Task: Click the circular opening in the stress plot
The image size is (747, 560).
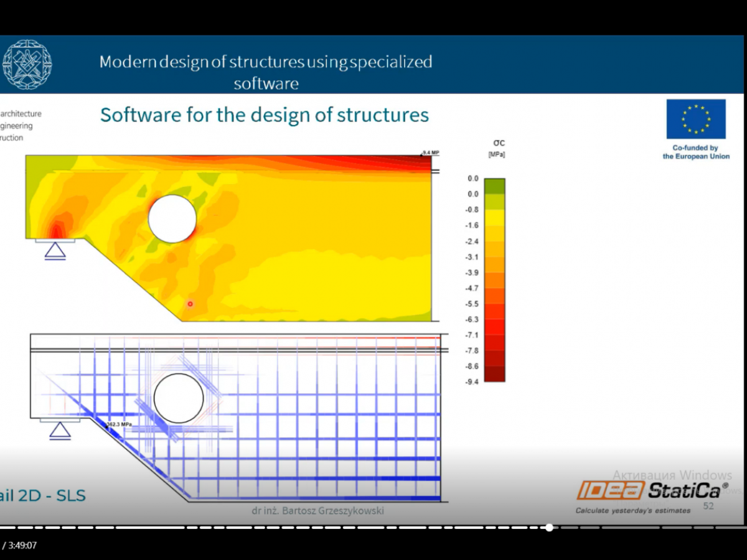Action: click(172, 218)
